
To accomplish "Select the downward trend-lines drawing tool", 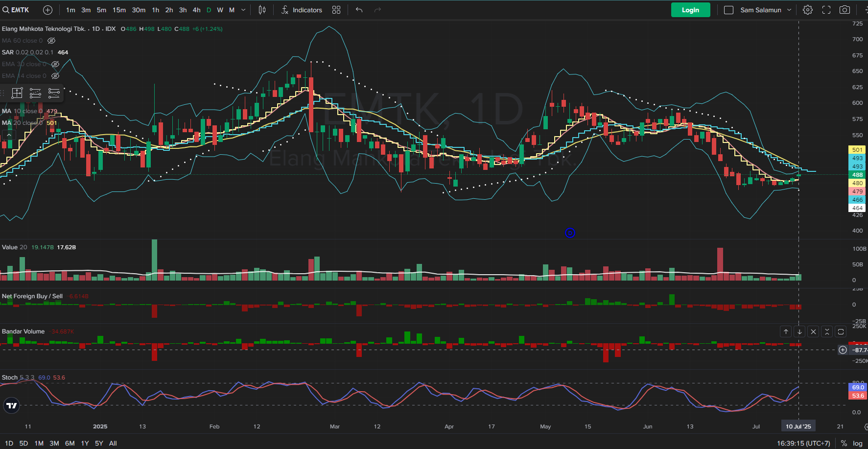I will pos(54,93).
